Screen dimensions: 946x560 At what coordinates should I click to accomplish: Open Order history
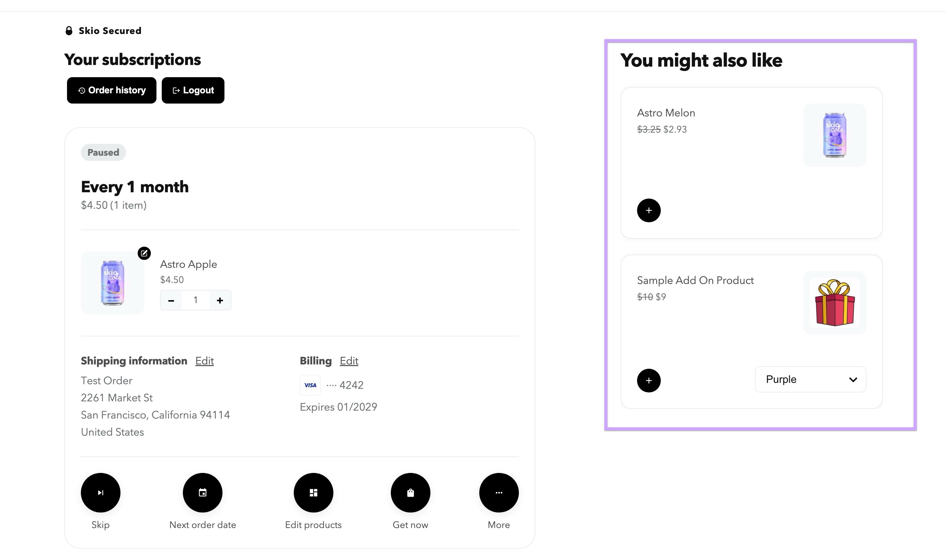pyautogui.click(x=112, y=90)
